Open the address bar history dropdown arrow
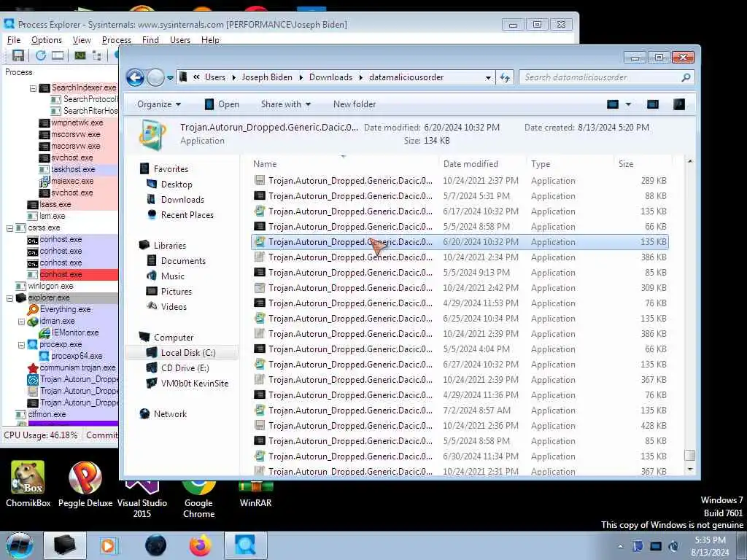Screen dimensions: 747x560 [488, 77]
